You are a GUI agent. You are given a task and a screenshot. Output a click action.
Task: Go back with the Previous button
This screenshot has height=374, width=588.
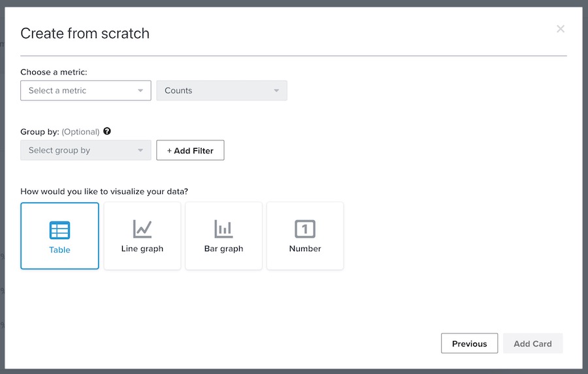[469, 343]
